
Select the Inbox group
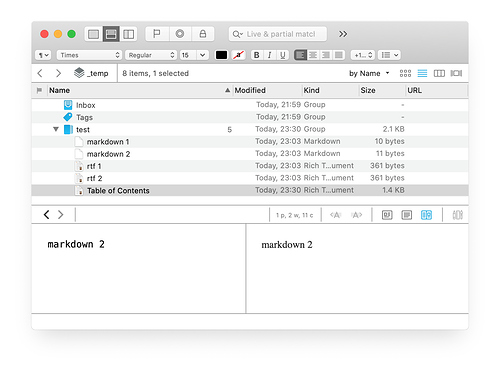250,105
